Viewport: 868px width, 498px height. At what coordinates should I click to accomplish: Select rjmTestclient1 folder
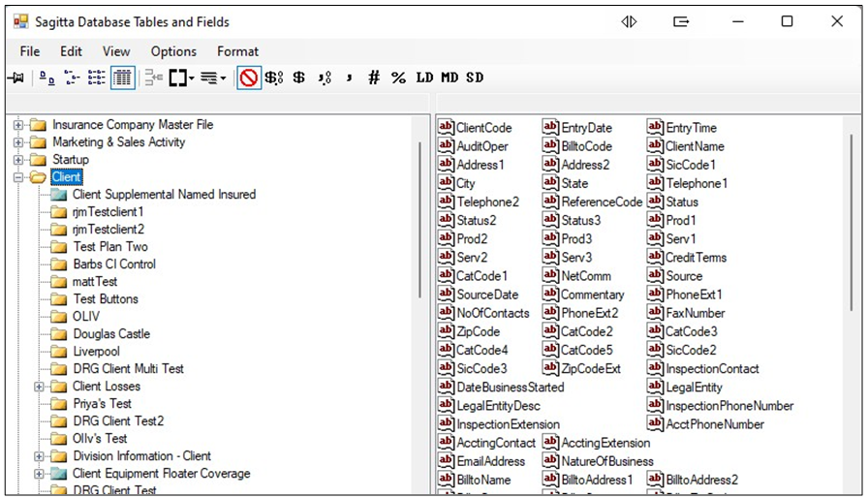pos(108,212)
